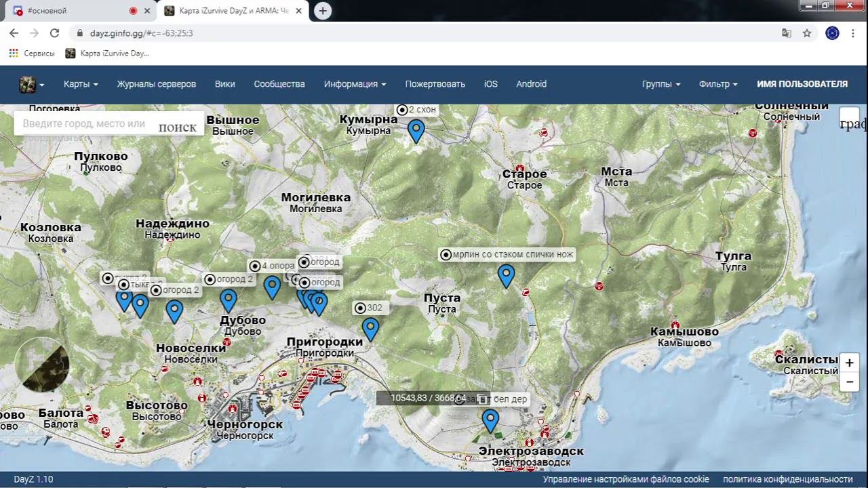This screenshot has height=488, width=868.
Task: Click the Черногорск city name
Action: [245, 424]
